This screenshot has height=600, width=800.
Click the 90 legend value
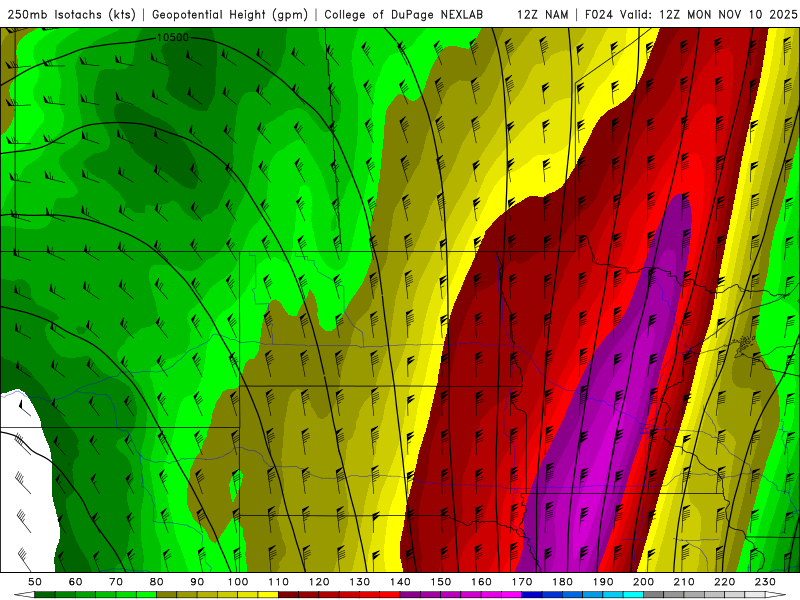(x=197, y=582)
